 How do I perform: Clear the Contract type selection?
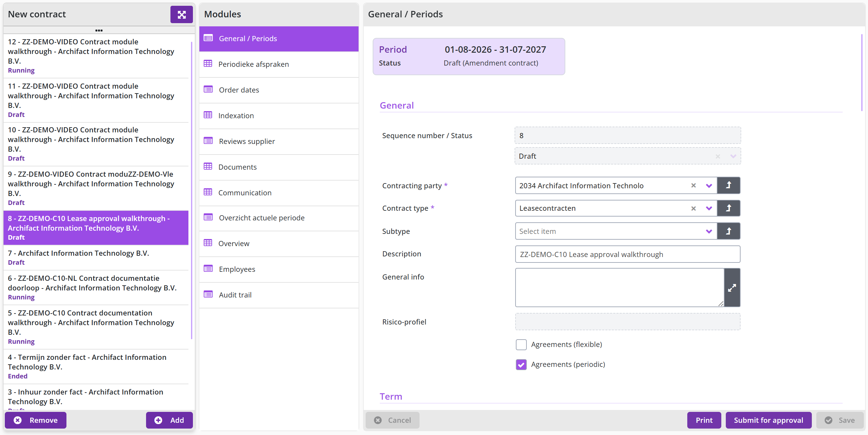pos(693,209)
